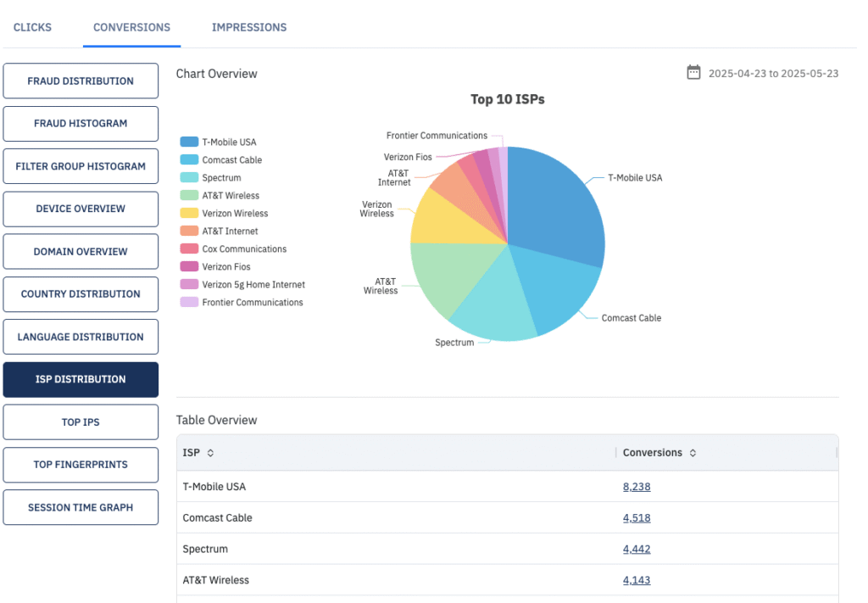Image resolution: width=868 pixels, height=603 pixels.
Task: Open the calendar date range picker icon
Action: pos(693,73)
